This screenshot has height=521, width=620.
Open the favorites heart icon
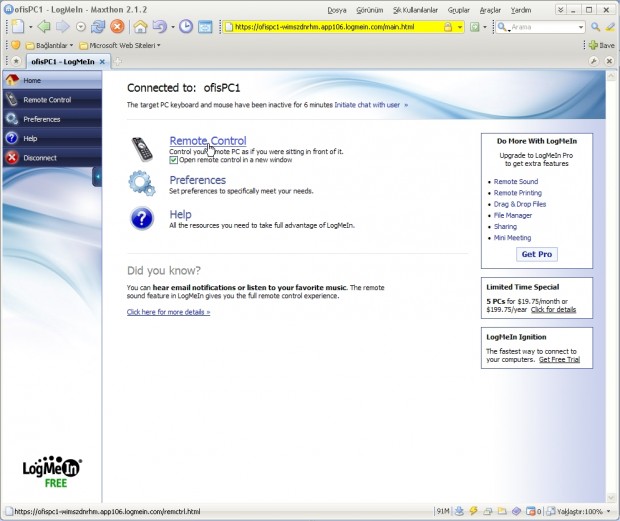[x=15, y=45]
